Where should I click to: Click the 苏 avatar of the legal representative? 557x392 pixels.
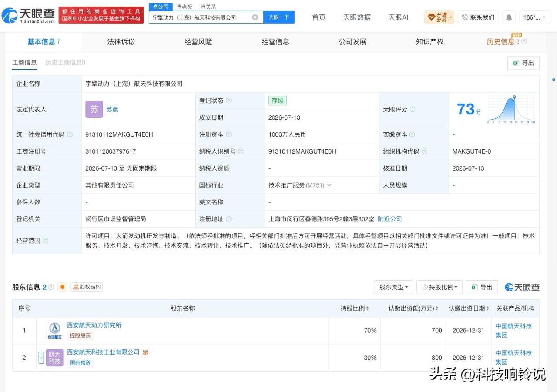tap(94, 109)
